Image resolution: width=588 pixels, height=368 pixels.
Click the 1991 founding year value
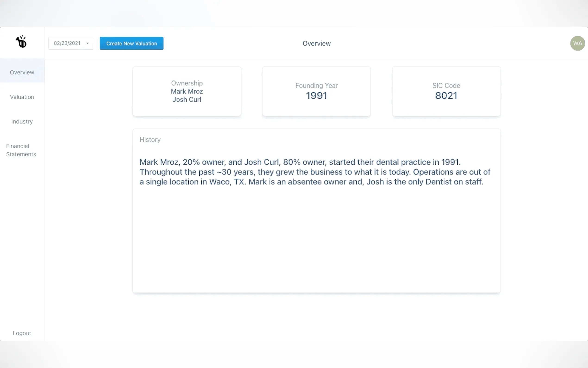(316, 96)
